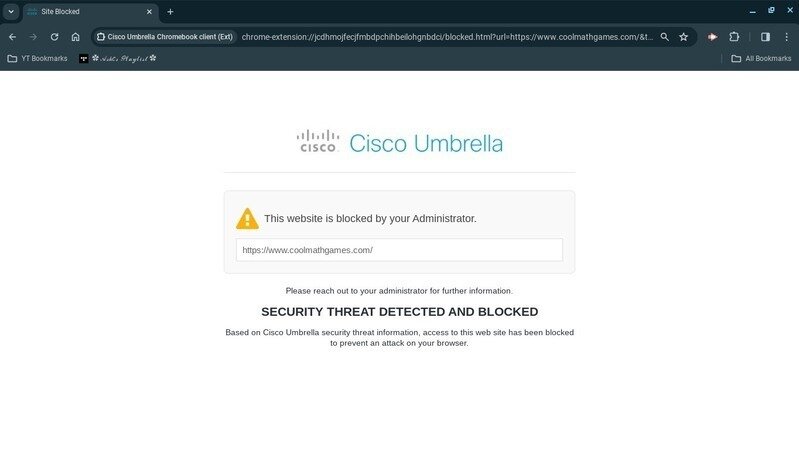Click the zoom magnifier icon in address bar

tap(664, 37)
